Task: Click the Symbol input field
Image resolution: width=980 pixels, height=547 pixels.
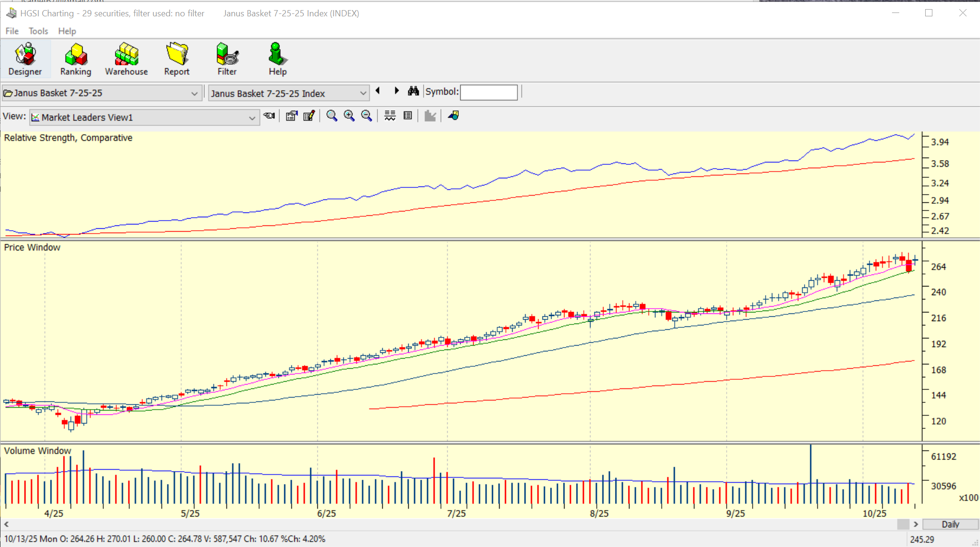Action: click(x=489, y=92)
